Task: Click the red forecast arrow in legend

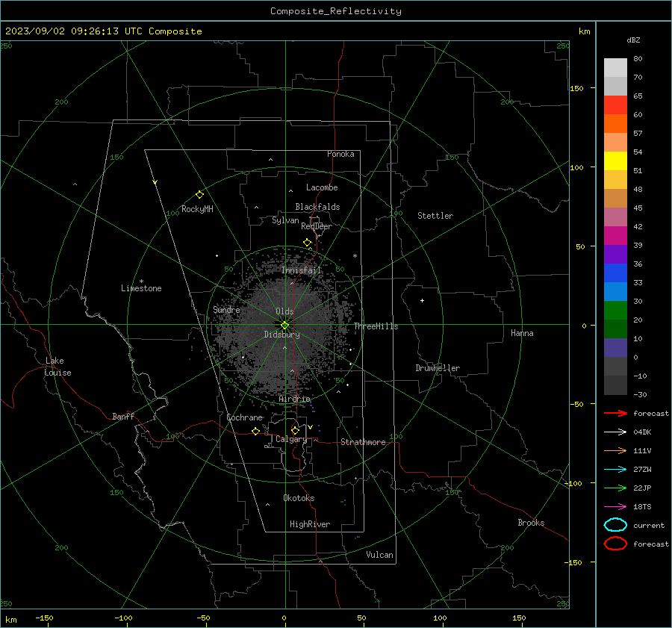Action: (615, 413)
